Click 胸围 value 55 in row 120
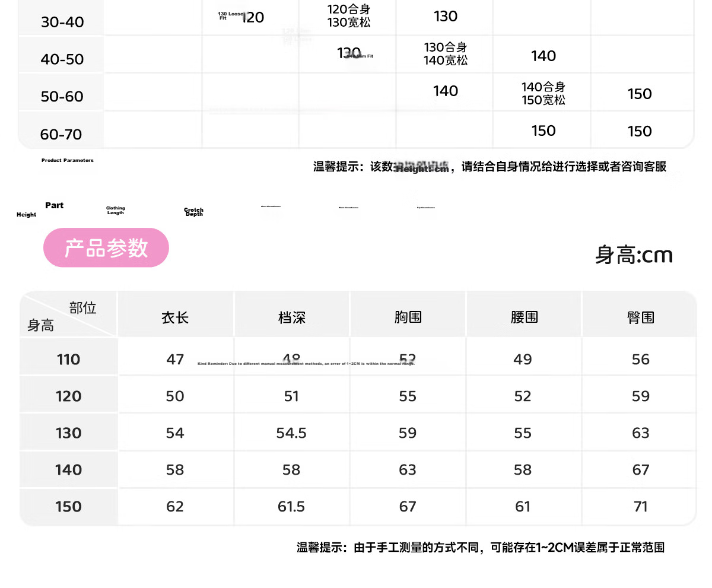Viewport: 712px width, 588px height. tap(408, 396)
